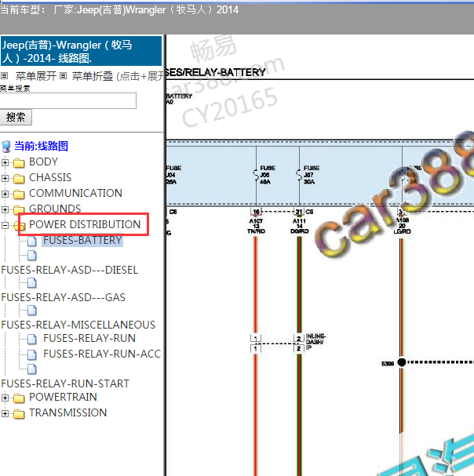Click the Jeep Wrangler 2014 线路图 header
Viewport: 474px width, 476px height.
[x=81, y=51]
